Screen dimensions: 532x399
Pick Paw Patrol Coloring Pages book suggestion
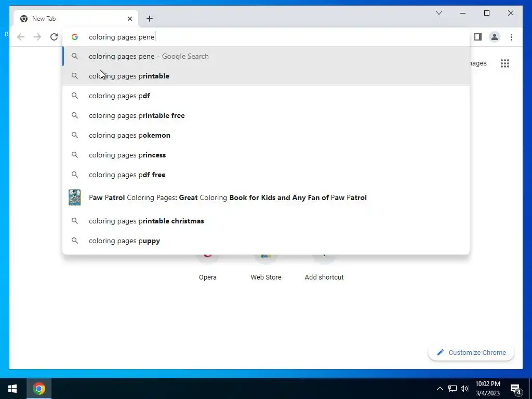267,197
